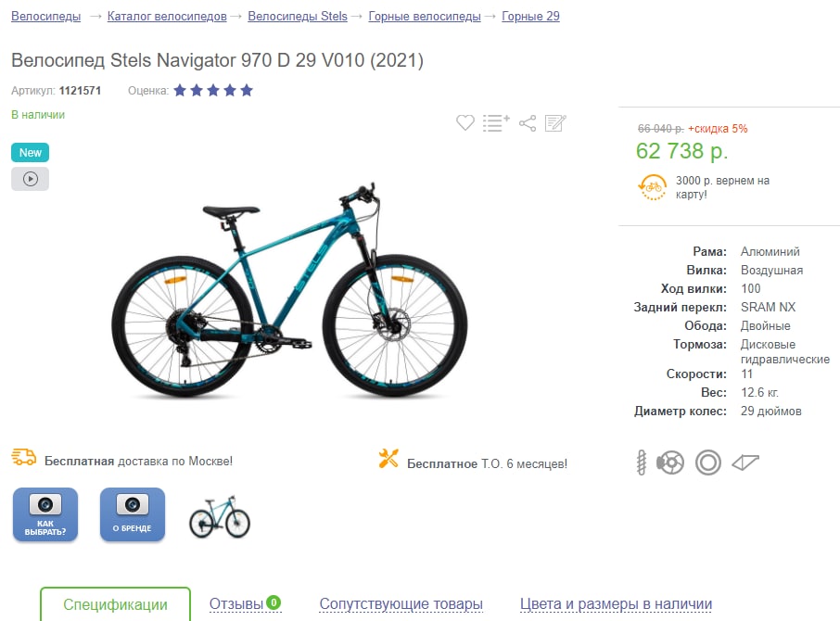
Task: Go to Каталог велосипедов breadcrumb link
Action: tap(167, 17)
